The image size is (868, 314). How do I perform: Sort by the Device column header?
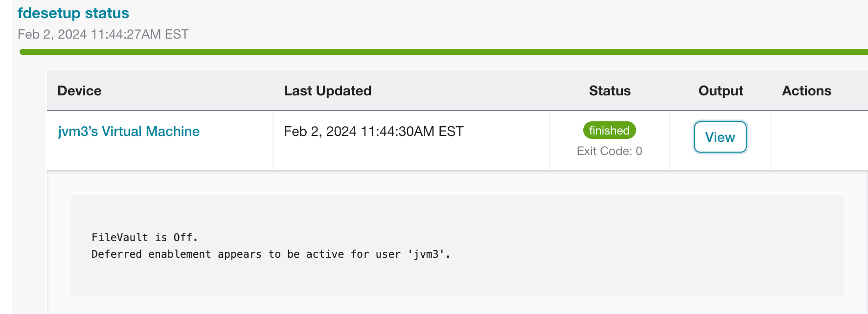[x=79, y=91]
